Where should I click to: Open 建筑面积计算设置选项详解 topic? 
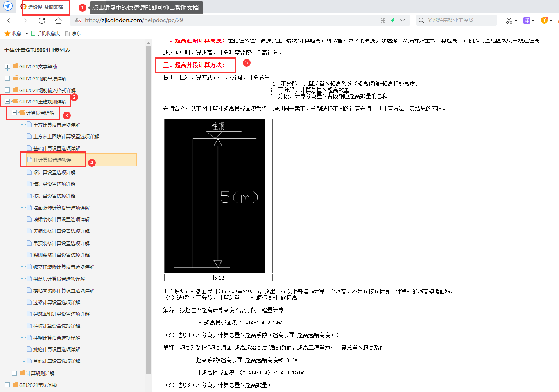pyautogui.click(x=61, y=314)
